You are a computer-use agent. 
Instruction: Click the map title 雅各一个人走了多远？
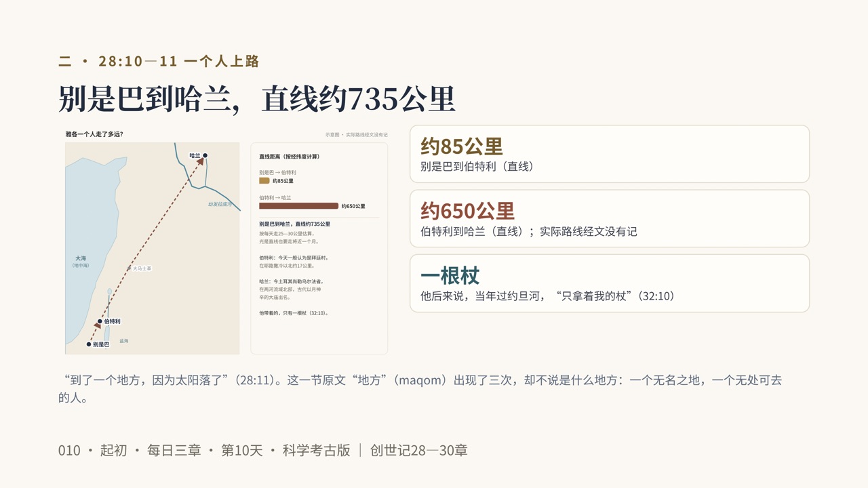[94, 134]
